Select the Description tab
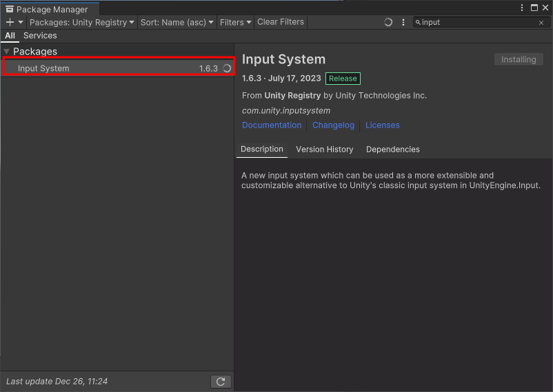The height and width of the screenshot is (392, 553). point(262,149)
